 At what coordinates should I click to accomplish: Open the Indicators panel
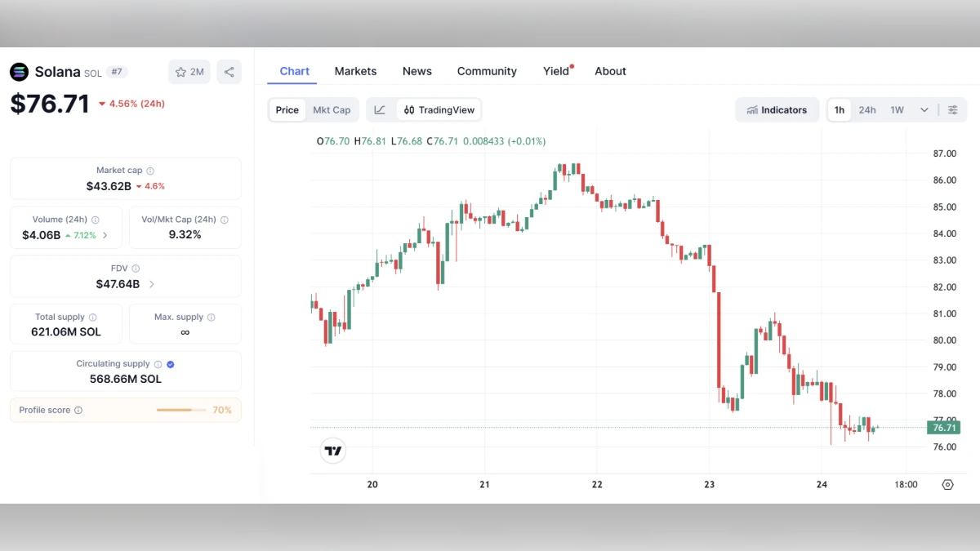click(x=776, y=109)
